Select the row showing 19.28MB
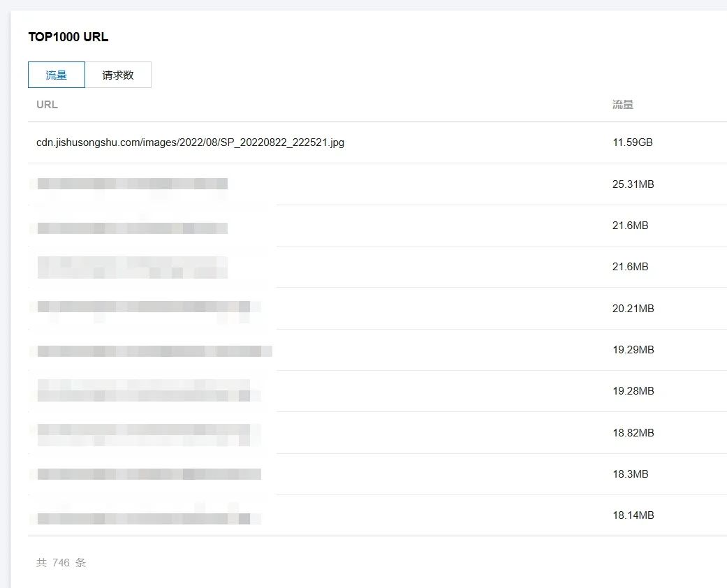Screen dimensions: 727x588 point(377,391)
